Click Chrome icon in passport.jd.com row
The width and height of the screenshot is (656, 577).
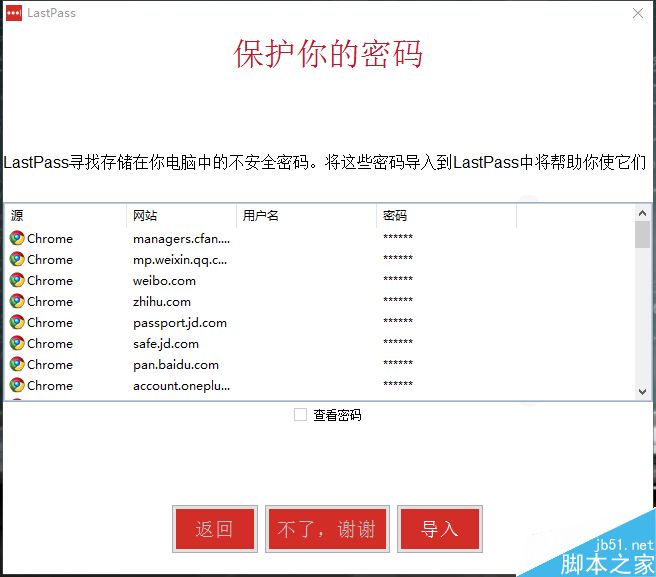coord(17,322)
